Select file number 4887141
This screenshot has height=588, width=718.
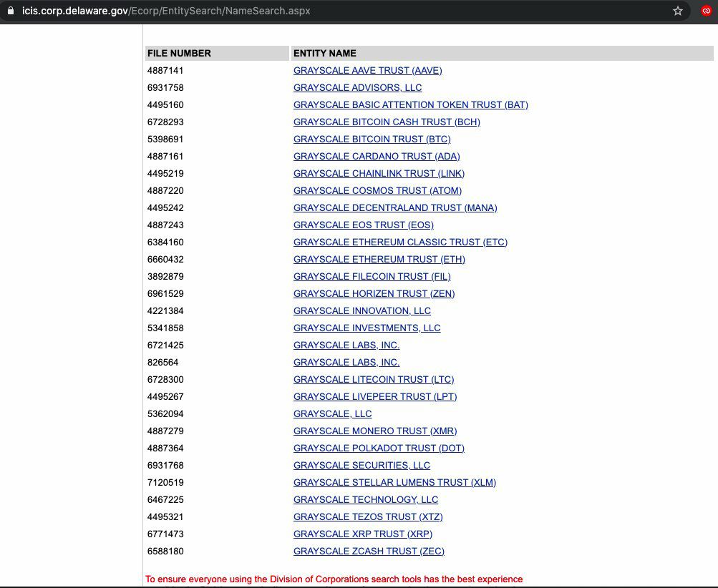click(165, 71)
